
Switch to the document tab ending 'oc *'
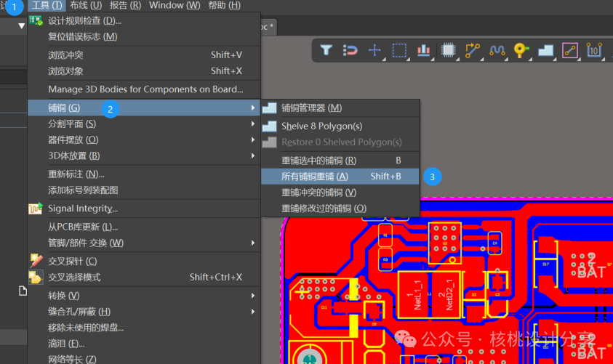point(268,27)
